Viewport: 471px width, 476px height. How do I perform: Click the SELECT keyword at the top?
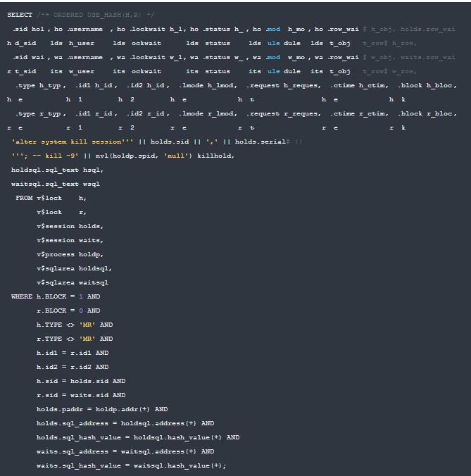[18, 15]
